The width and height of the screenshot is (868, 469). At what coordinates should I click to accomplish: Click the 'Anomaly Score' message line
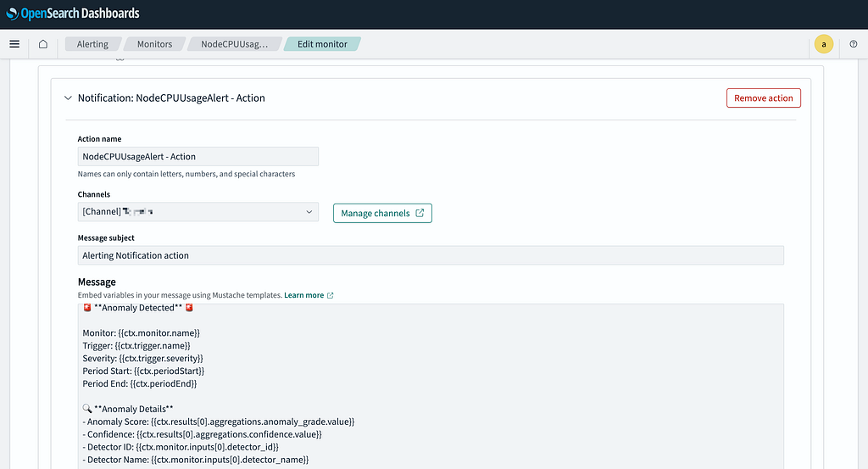[219, 422]
